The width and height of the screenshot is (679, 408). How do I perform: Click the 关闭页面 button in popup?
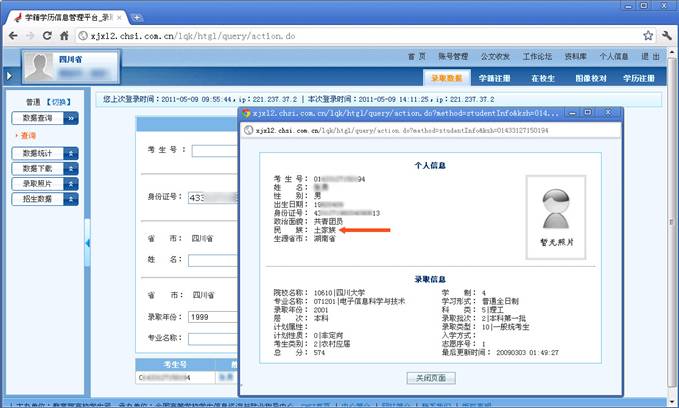[x=428, y=379]
